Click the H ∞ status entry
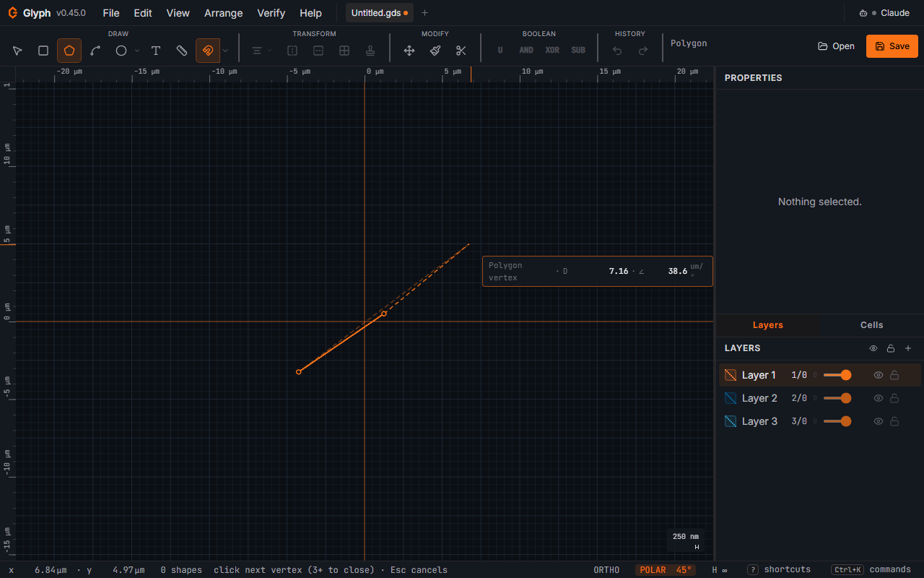The height and width of the screenshot is (578, 924). coord(720,570)
